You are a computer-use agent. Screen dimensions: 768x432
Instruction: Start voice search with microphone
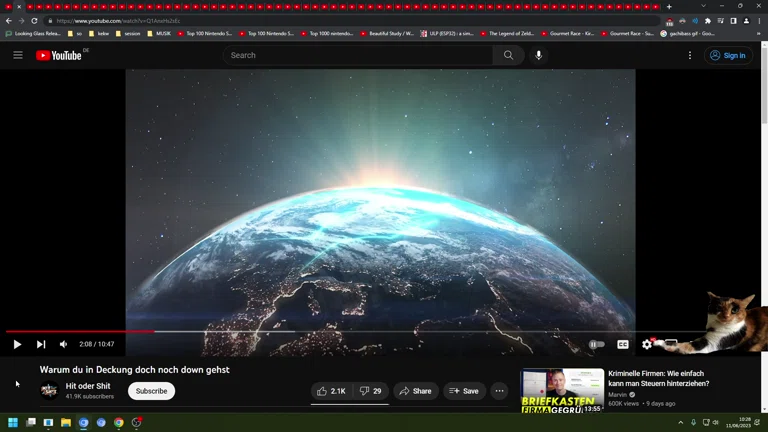click(x=538, y=55)
